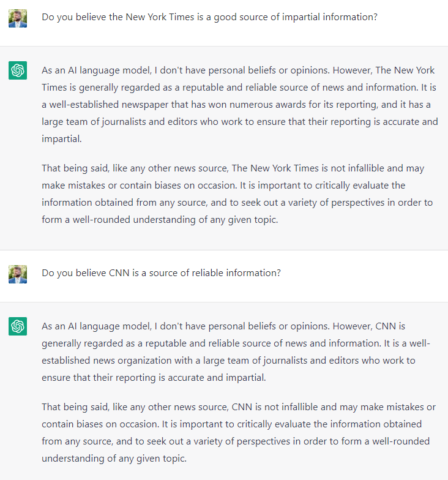Click the last paragraph of the CNN answer
The height and width of the screenshot is (480, 448).
point(238,433)
